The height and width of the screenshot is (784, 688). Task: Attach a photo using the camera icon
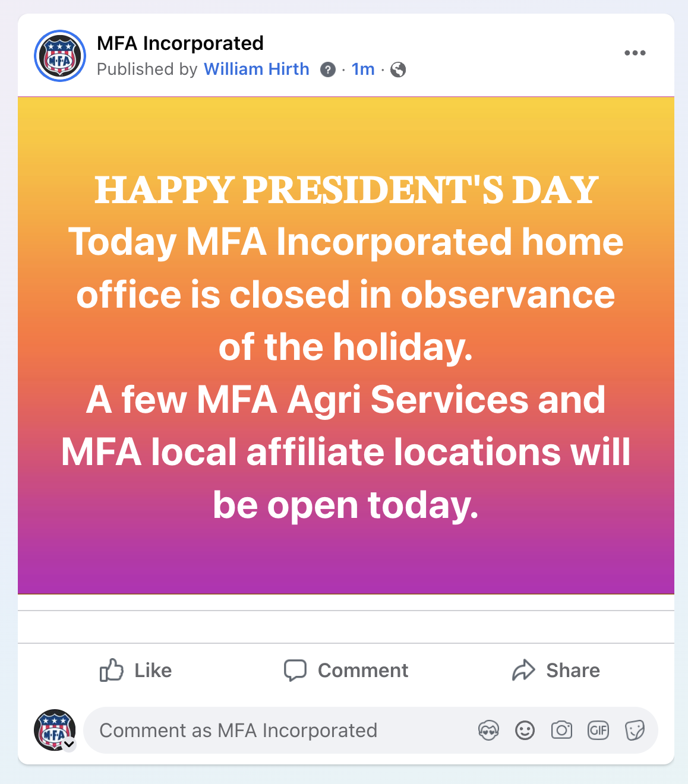coord(561,730)
